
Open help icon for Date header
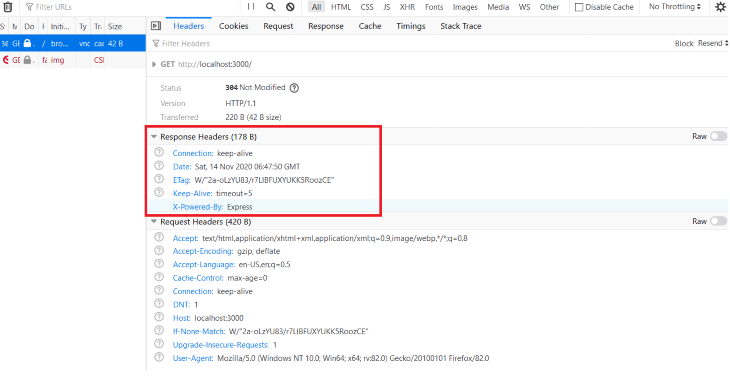pos(159,166)
